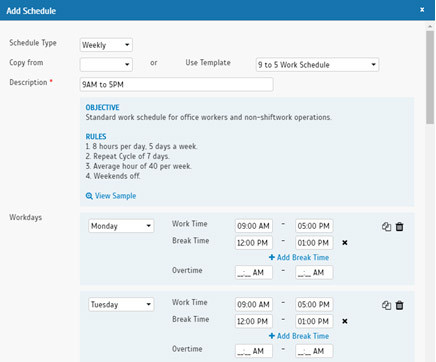Delete the Tuesday workday row

399,305
